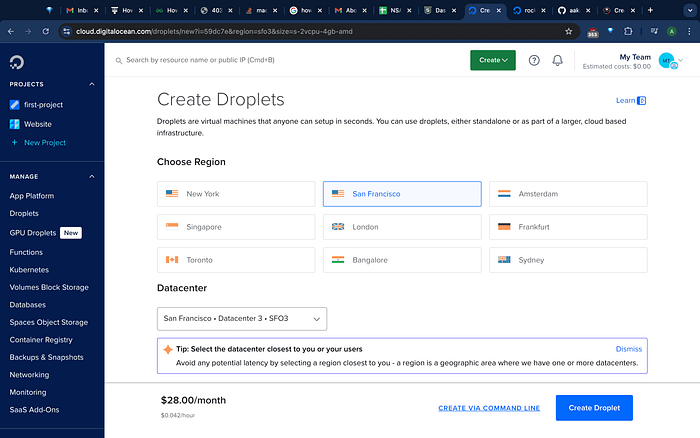Select the San Francisco region
The image size is (700, 438).
pyautogui.click(x=402, y=194)
